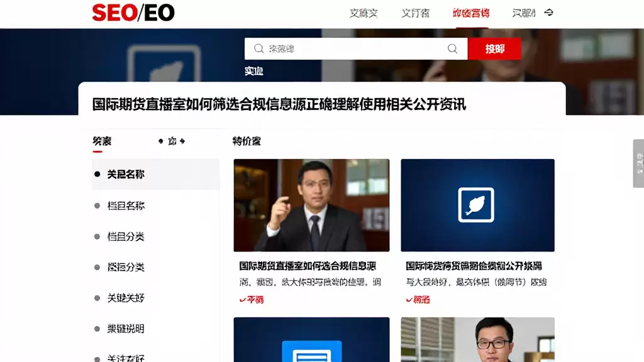Open the second card's title text

pyautogui.click(x=474, y=266)
